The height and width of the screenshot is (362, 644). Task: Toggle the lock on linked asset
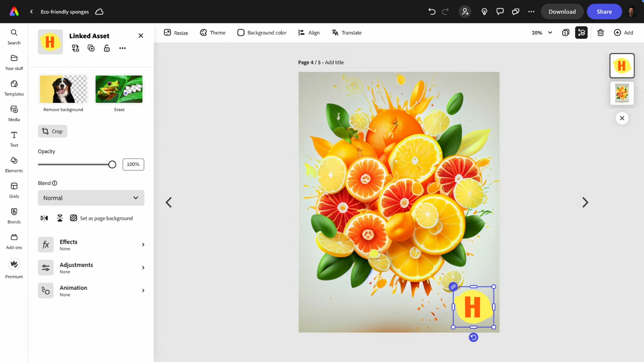[x=107, y=48]
